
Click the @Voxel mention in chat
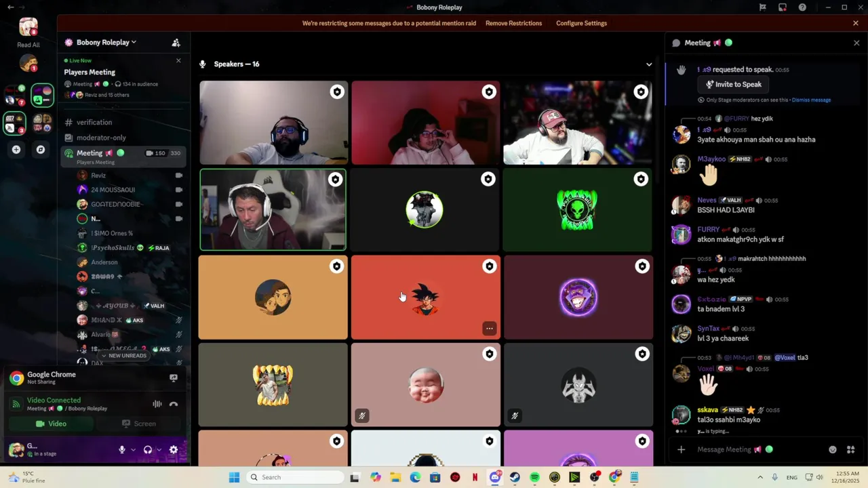point(785,358)
